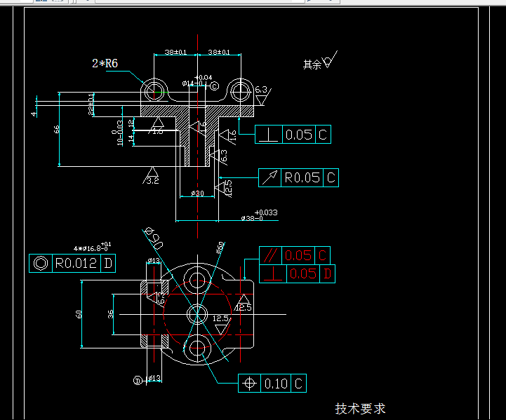Select the "R0.012" tolerance value

(76, 264)
